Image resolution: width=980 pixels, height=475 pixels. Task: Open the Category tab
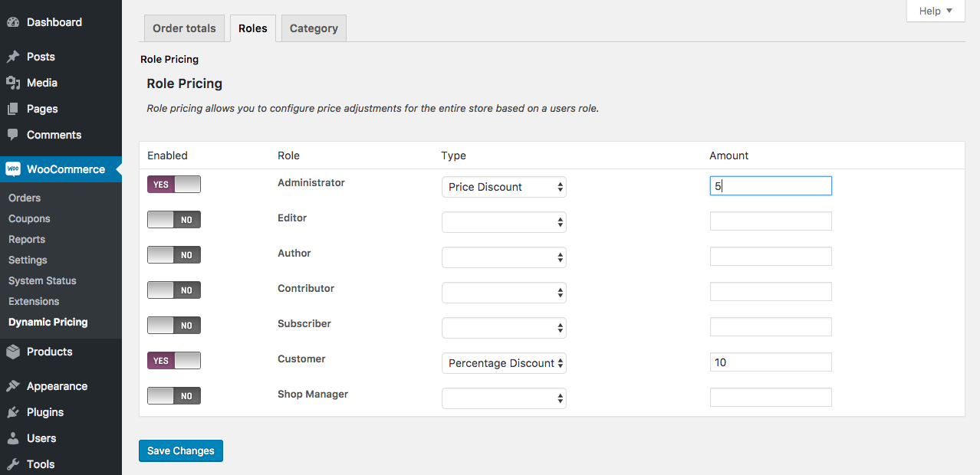313,28
